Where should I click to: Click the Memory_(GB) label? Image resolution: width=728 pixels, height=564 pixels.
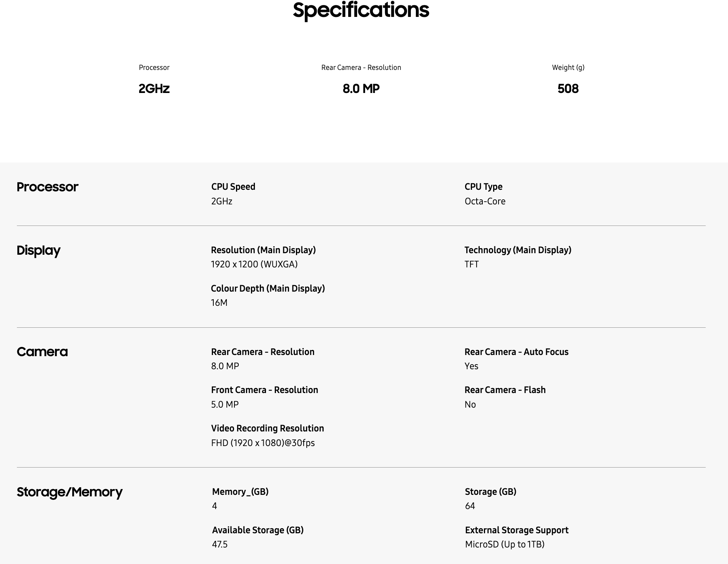(x=240, y=492)
